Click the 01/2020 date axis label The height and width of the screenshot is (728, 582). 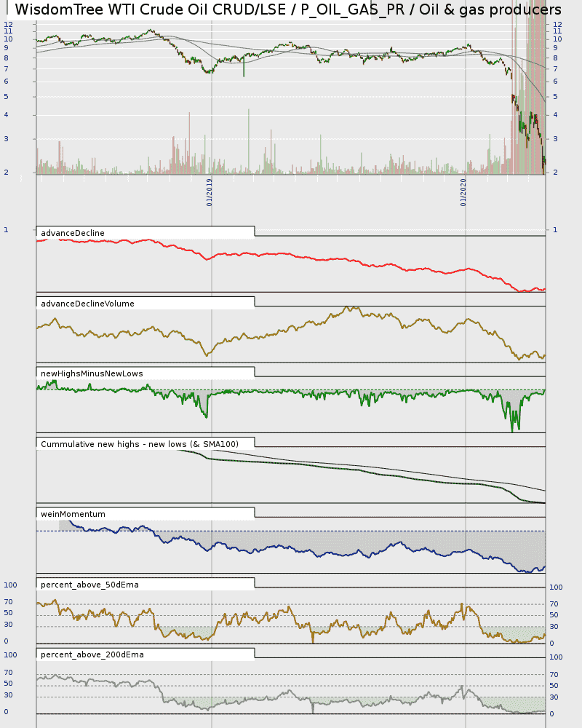click(x=463, y=193)
